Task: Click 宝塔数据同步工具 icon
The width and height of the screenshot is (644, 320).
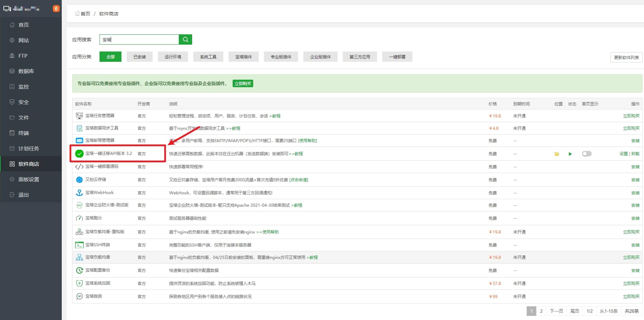Action: 79,128
